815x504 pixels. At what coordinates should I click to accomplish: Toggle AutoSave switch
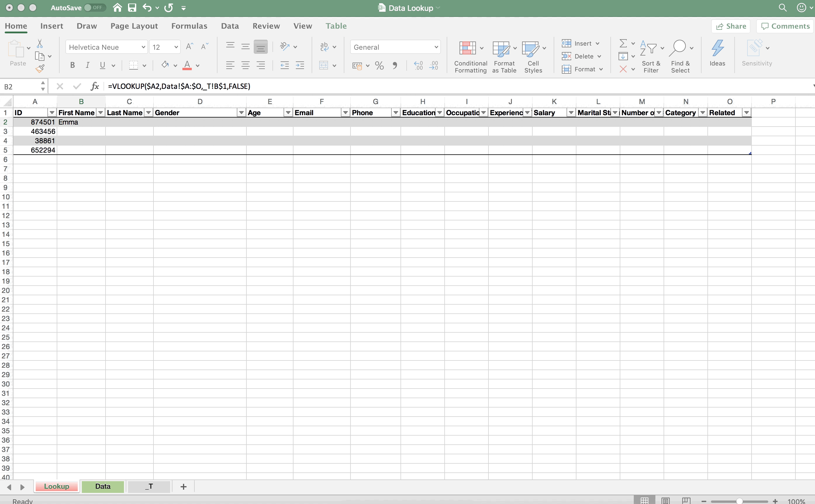(x=95, y=7)
